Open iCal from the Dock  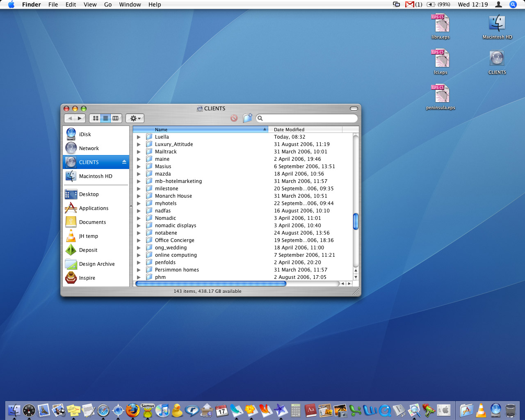click(x=221, y=410)
